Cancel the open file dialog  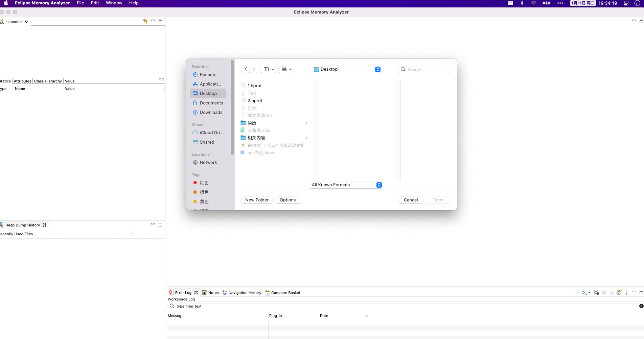coord(411,200)
